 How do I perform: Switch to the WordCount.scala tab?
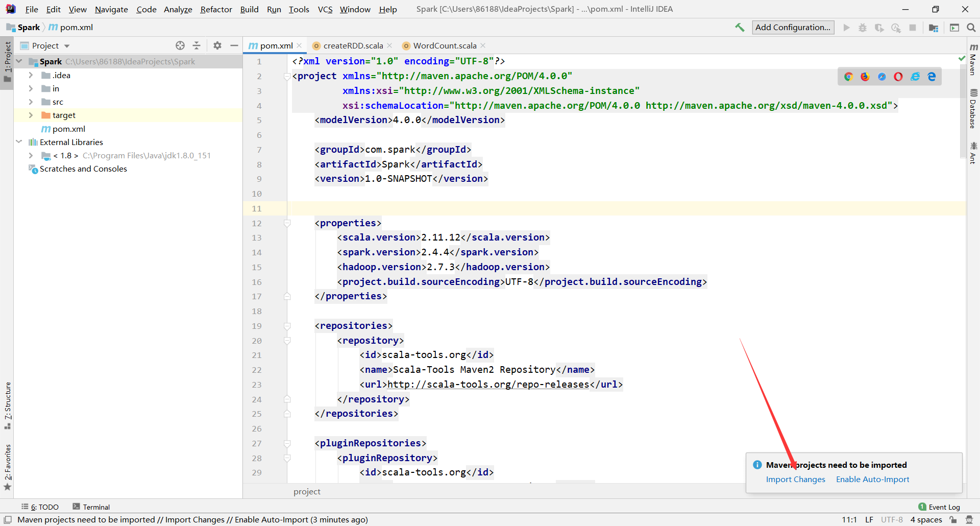tap(444, 45)
